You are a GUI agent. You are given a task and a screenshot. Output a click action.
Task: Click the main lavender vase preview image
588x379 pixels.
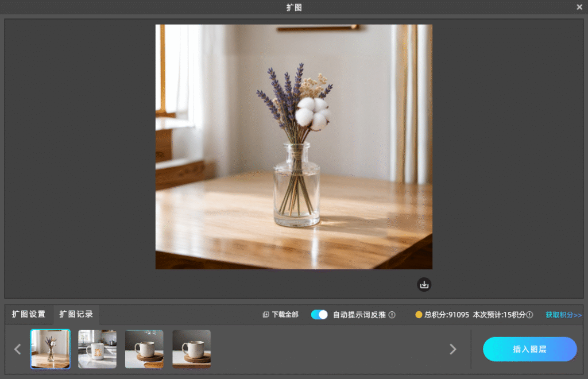pos(294,147)
